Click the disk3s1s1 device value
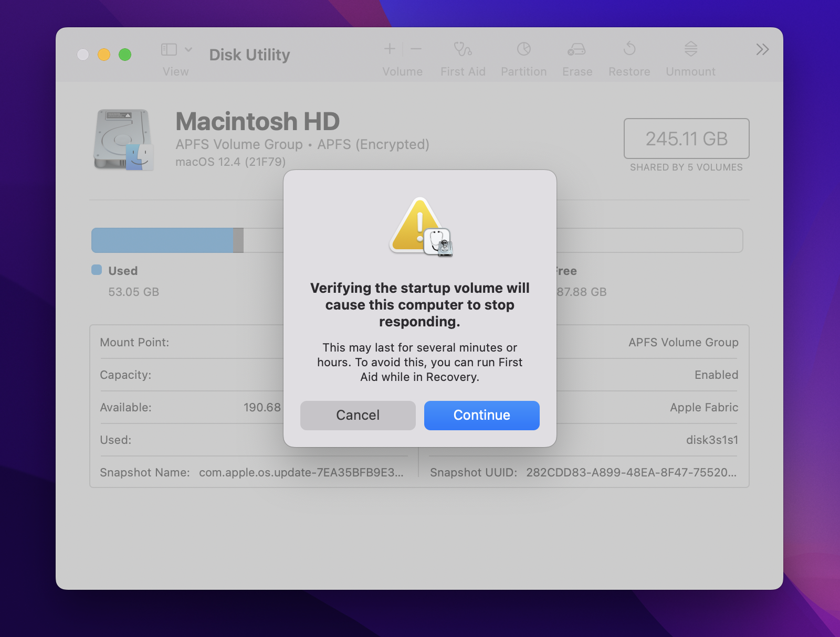The height and width of the screenshot is (637, 840). click(x=712, y=440)
